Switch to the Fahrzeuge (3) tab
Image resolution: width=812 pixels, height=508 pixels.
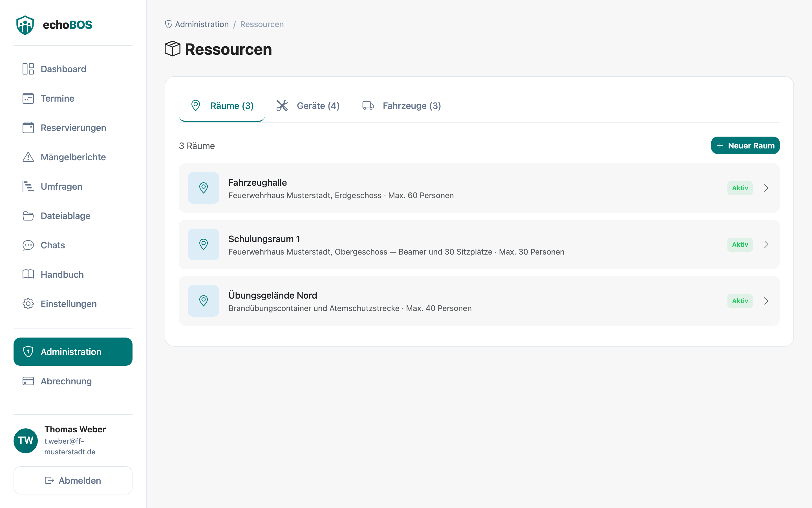pyautogui.click(x=402, y=106)
